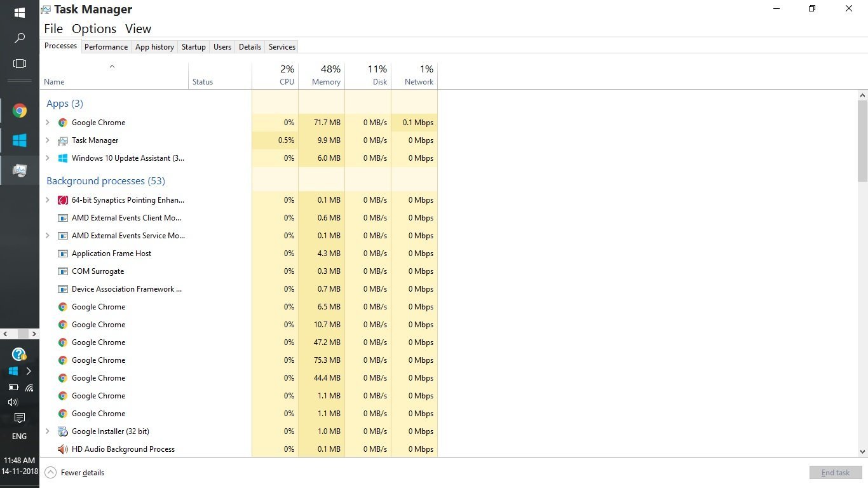
Task: Click Task Manager icon in Apps list
Action: tap(63, 140)
